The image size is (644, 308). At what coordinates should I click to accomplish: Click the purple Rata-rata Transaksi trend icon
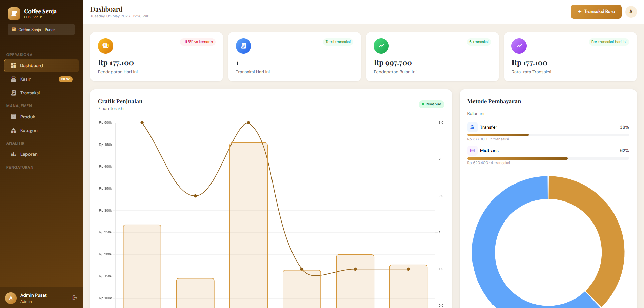point(519,46)
